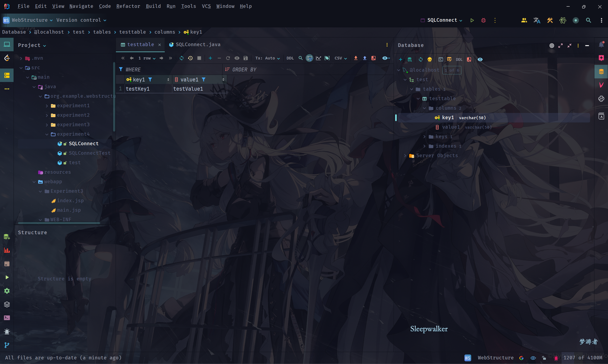Add new data source in Database panel
608x364 pixels.
tap(401, 59)
